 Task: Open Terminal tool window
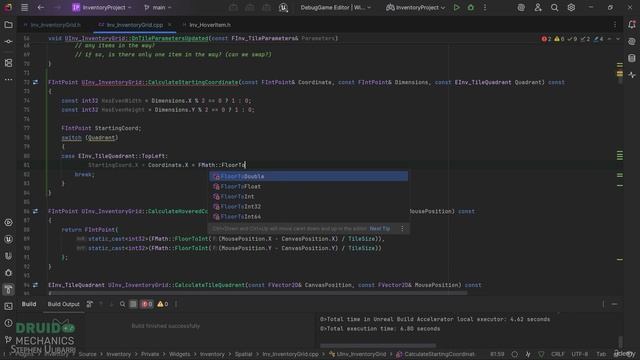click(8, 306)
